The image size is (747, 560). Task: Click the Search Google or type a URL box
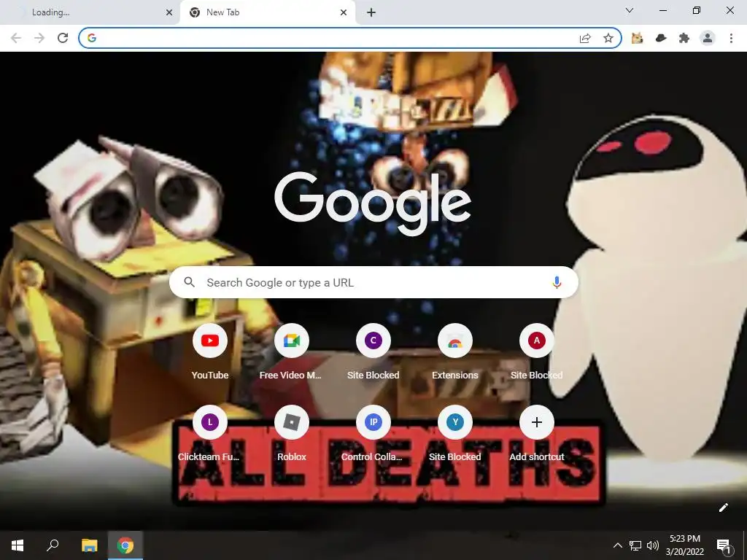[373, 282]
